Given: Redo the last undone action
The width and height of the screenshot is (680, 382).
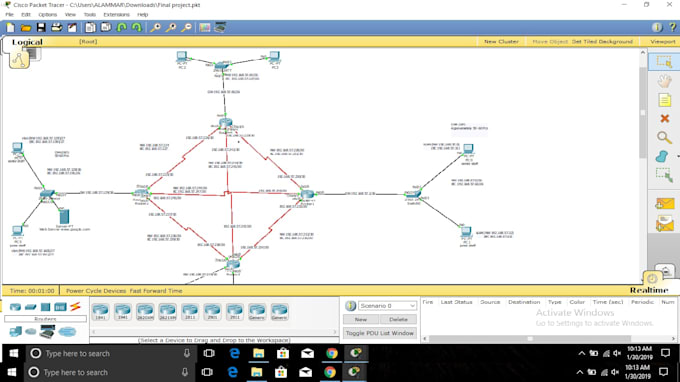Looking at the screenshot, I should point(137,28).
